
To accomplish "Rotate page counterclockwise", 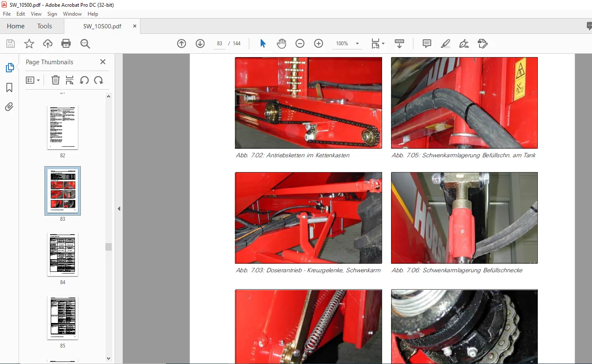I will pos(84,80).
